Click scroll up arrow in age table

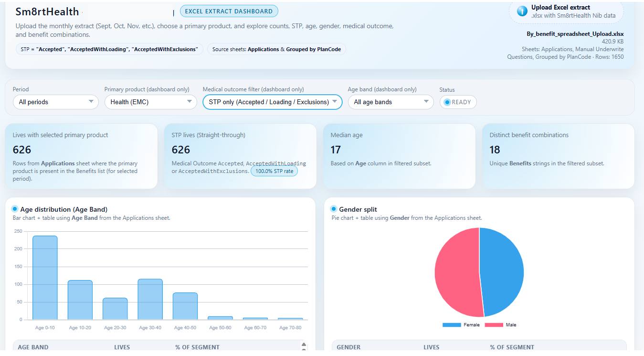pos(304,344)
